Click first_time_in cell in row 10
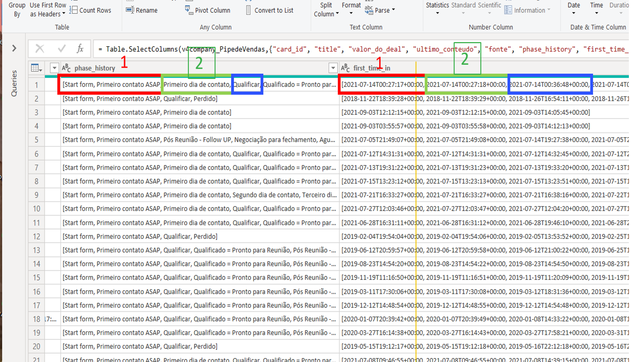The image size is (644, 362). pyautogui.click(x=484, y=209)
